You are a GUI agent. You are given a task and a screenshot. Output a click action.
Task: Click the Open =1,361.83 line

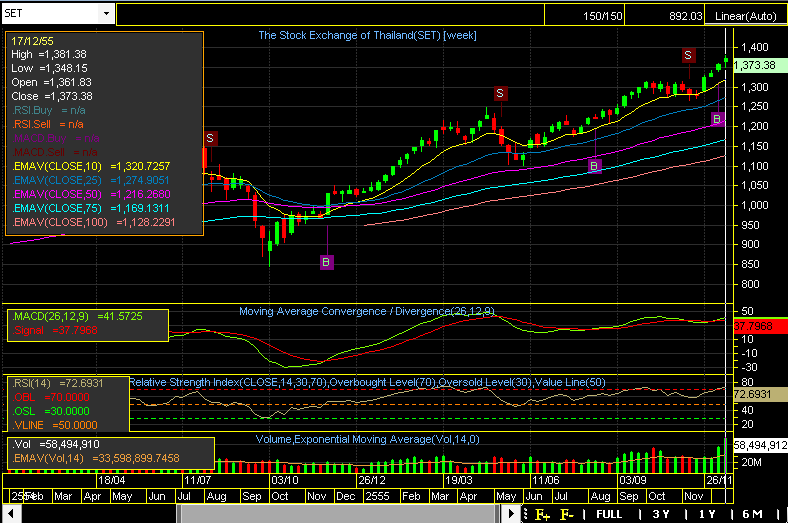(x=51, y=82)
